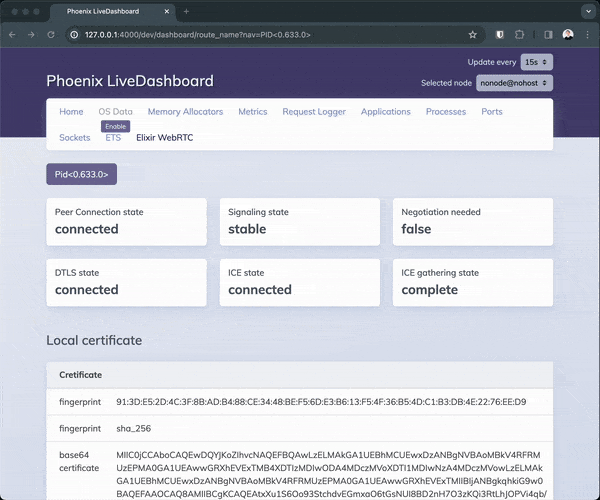Open the Update every interval dropdown
This screenshot has height=500, width=600.
pyautogui.click(x=536, y=62)
